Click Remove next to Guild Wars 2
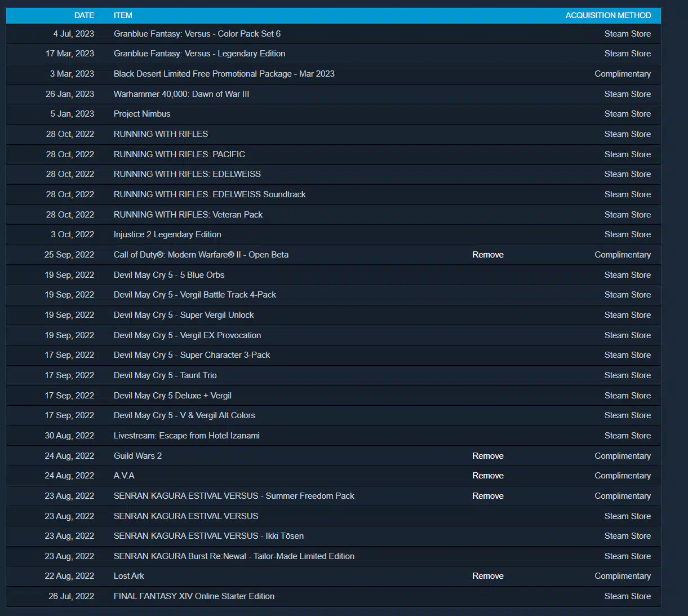This screenshot has width=688, height=616. pyautogui.click(x=488, y=456)
